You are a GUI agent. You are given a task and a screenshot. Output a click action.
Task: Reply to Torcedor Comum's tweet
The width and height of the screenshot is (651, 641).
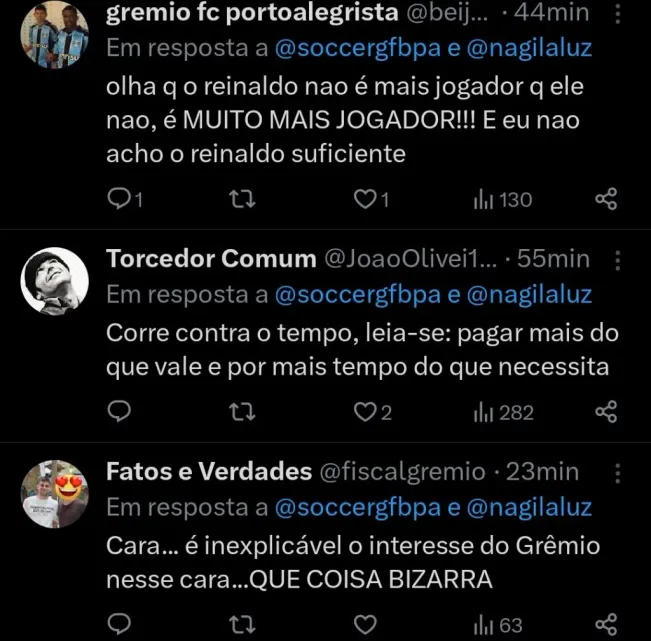120,412
